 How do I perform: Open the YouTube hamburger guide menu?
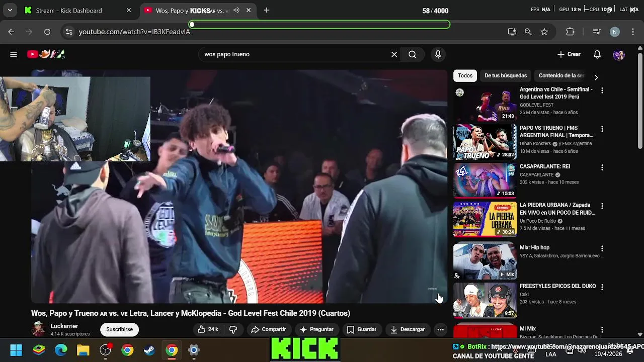click(14, 54)
